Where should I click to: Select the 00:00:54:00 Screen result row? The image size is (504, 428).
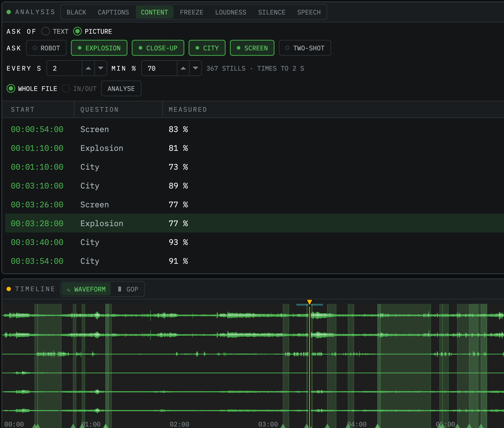[255, 129]
